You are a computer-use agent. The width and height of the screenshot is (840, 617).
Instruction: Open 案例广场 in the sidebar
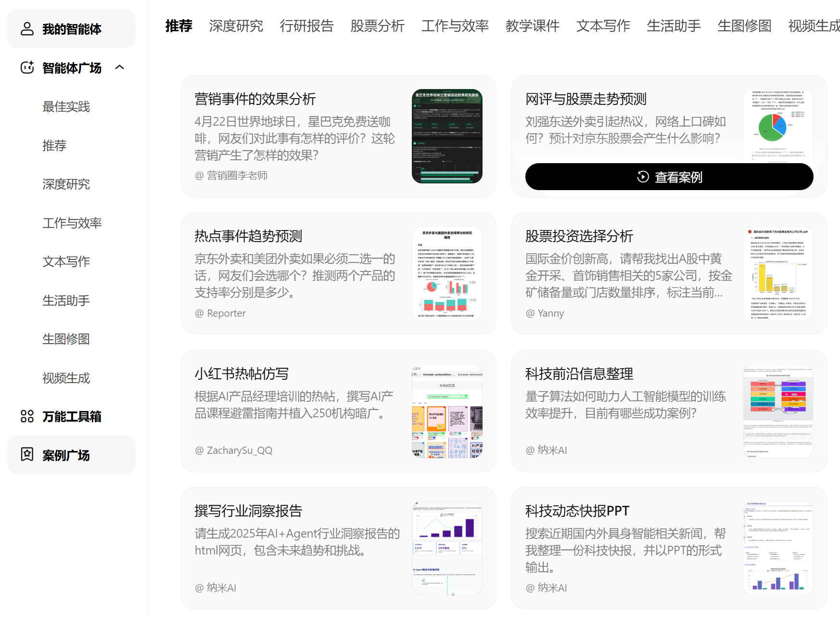[71, 455]
